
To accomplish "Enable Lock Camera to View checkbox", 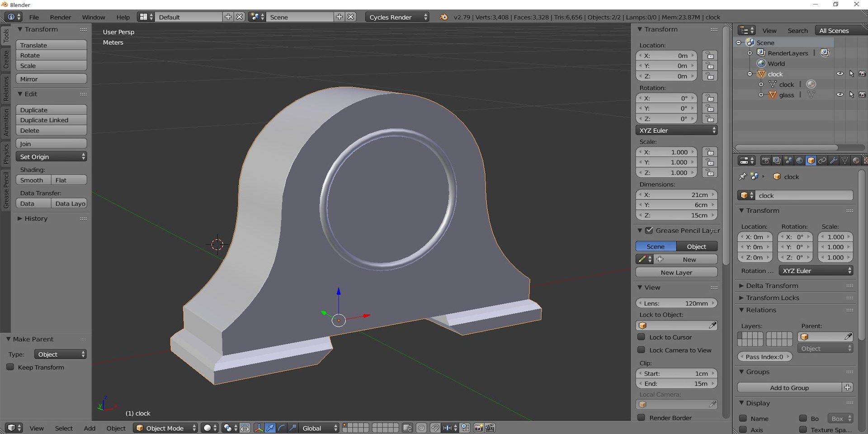I will tap(641, 350).
